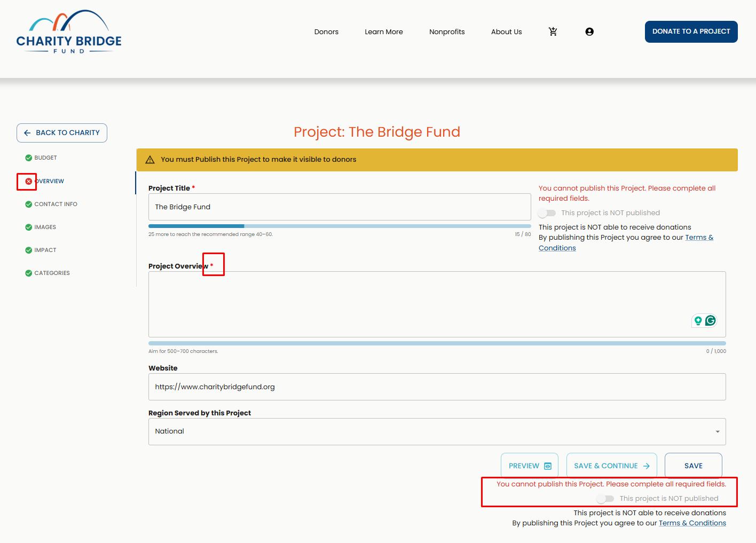Go to the Budget section
The image size is (756, 543).
point(45,158)
